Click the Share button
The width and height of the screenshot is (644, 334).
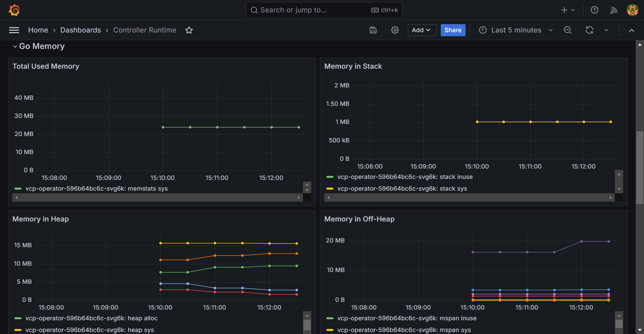(453, 30)
